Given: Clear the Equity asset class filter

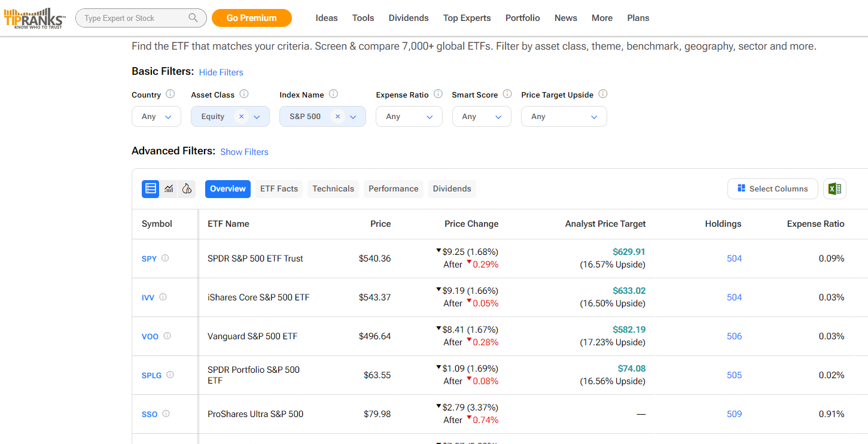Looking at the screenshot, I should click(241, 117).
